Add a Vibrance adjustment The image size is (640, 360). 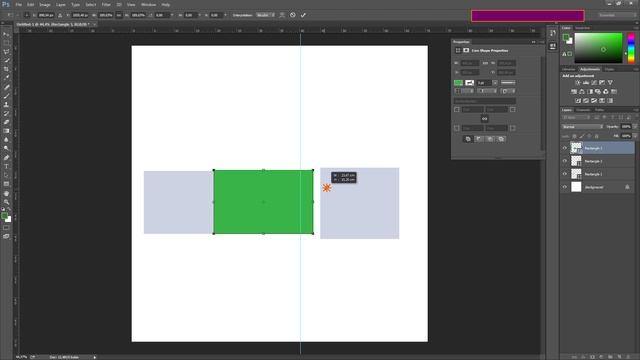(610, 82)
